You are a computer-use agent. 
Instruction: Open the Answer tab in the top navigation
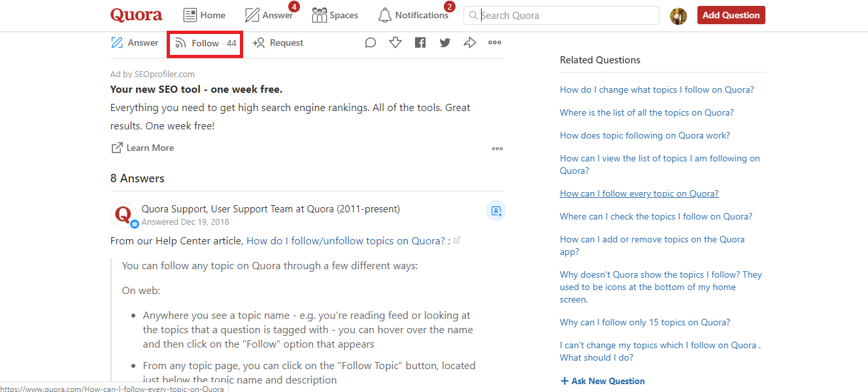coord(269,15)
